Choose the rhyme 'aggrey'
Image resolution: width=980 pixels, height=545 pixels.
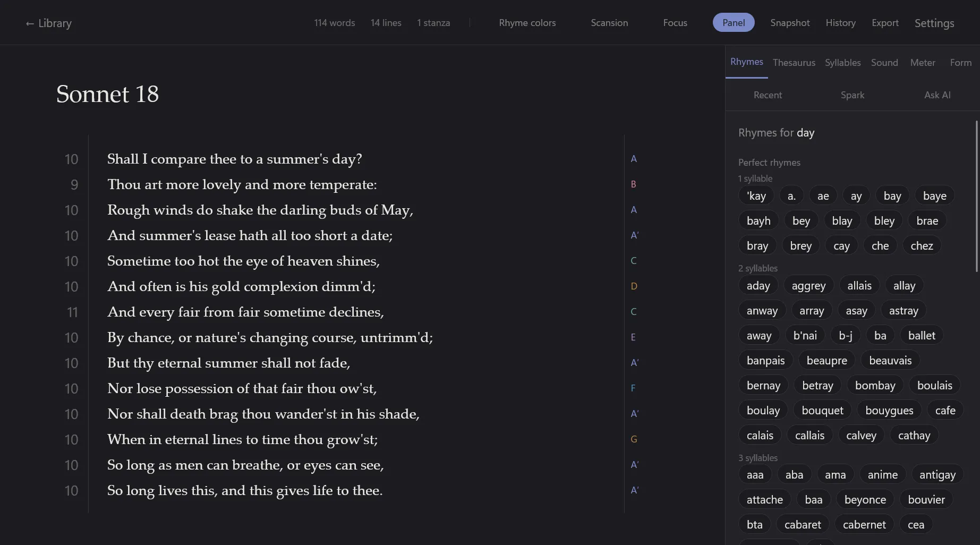(808, 286)
